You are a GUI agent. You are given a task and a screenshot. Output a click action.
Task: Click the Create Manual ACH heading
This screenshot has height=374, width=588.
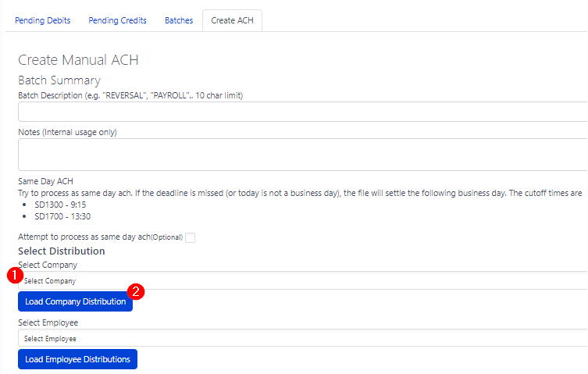click(78, 60)
